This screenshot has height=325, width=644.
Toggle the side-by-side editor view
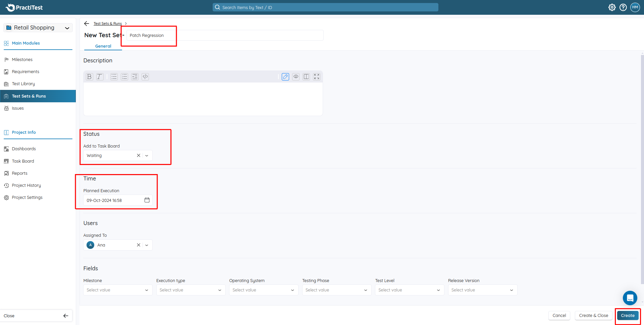click(306, 77)
